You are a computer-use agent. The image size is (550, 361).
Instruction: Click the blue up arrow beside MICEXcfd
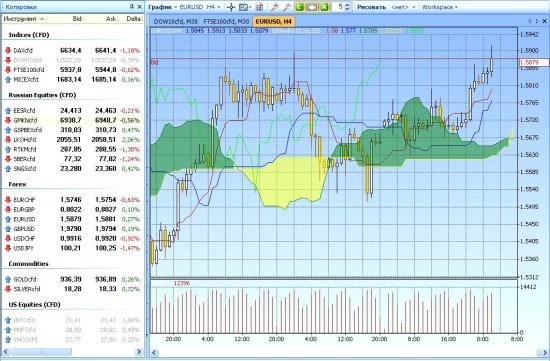click(8, 80)
